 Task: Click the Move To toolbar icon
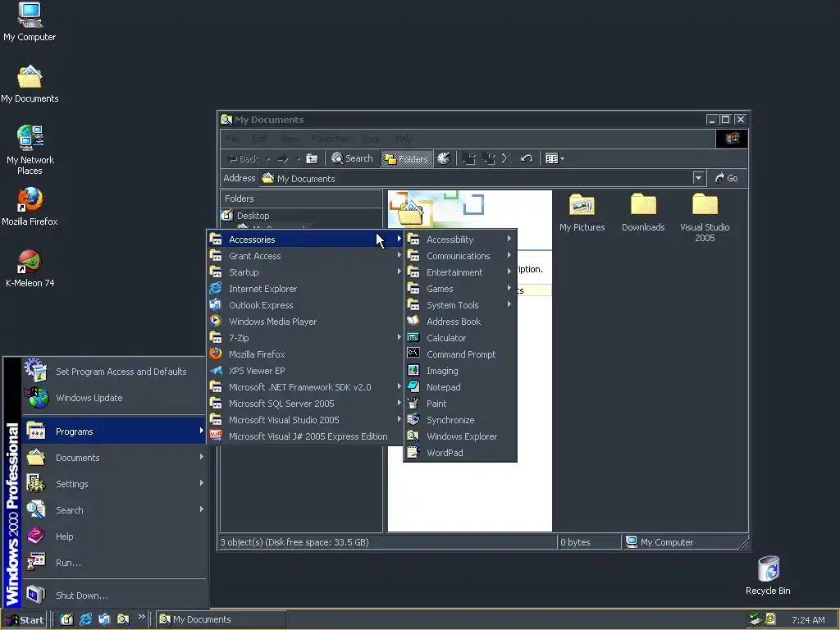pyautogui.click(x=468, y=158)
